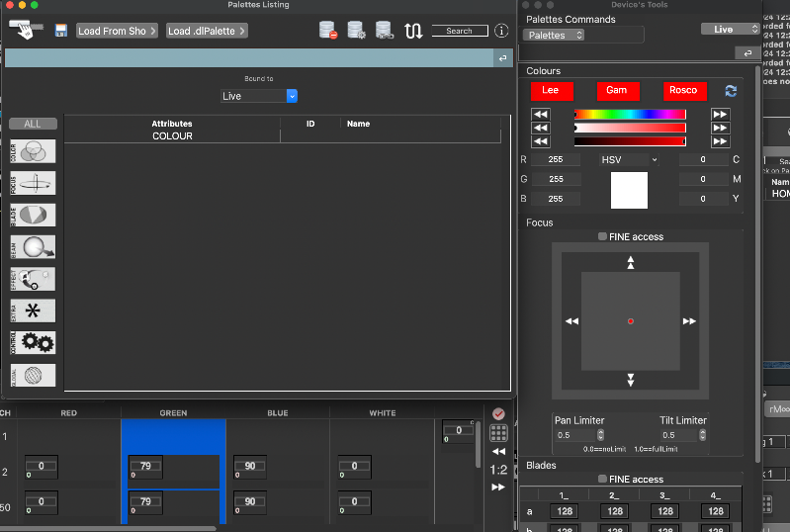
Task: Open the HSV colour mode dropdown
Action: point(629,159)
